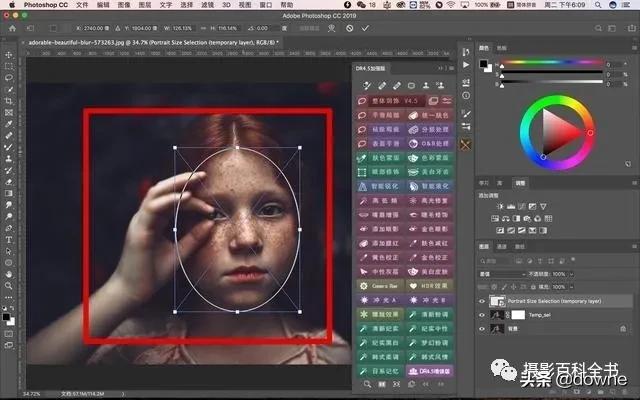Cancel transform with the circle-slash icon
Viewport: 640px width, 400px height.
(348, 28)
